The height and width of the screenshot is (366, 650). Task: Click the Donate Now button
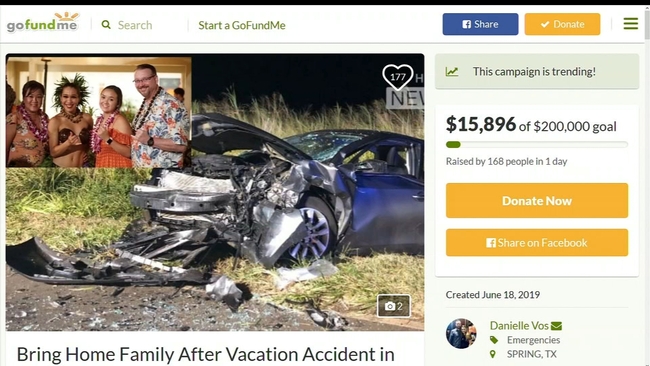pyautogui.click(x=537, y=201)
